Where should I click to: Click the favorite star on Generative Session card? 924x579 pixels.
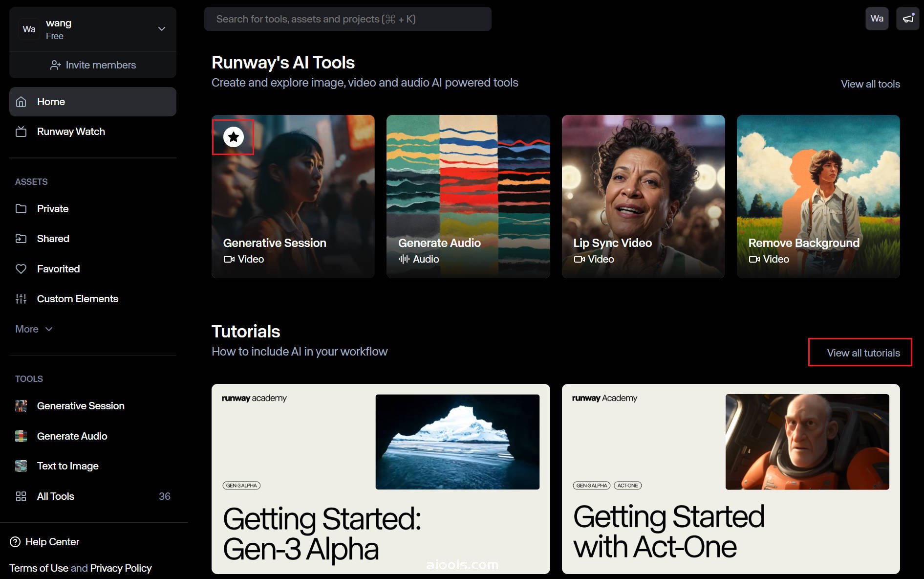point(234,137)
